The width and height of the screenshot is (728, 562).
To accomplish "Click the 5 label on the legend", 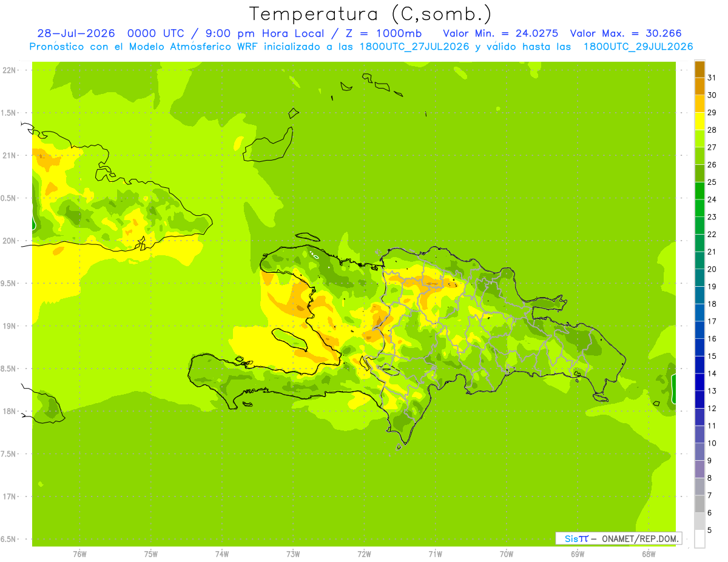I will tap(709, 530).
